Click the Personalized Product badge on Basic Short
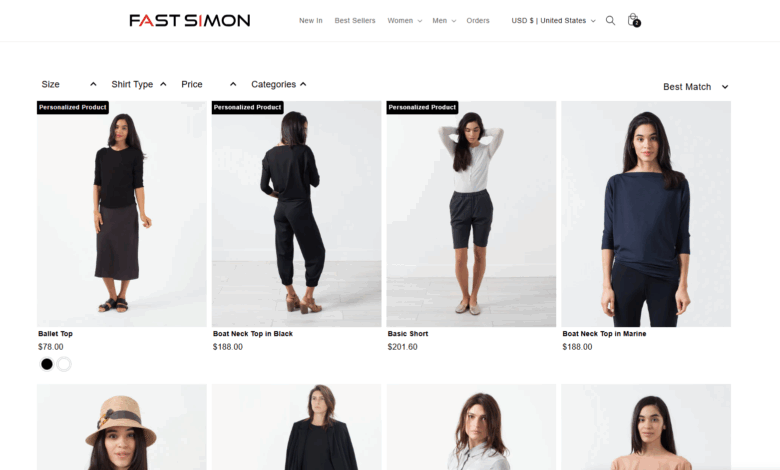The image size is (780, 470). pos(422,107)
